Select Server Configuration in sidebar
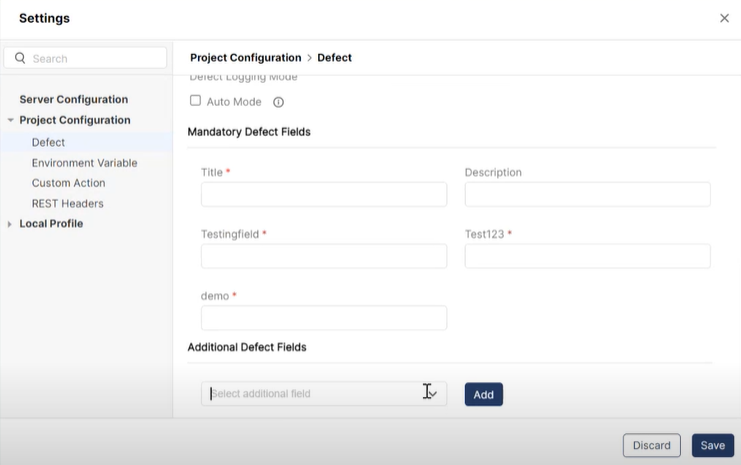The image size is (741, 465). pyautogui.click(x=73, y=99)
